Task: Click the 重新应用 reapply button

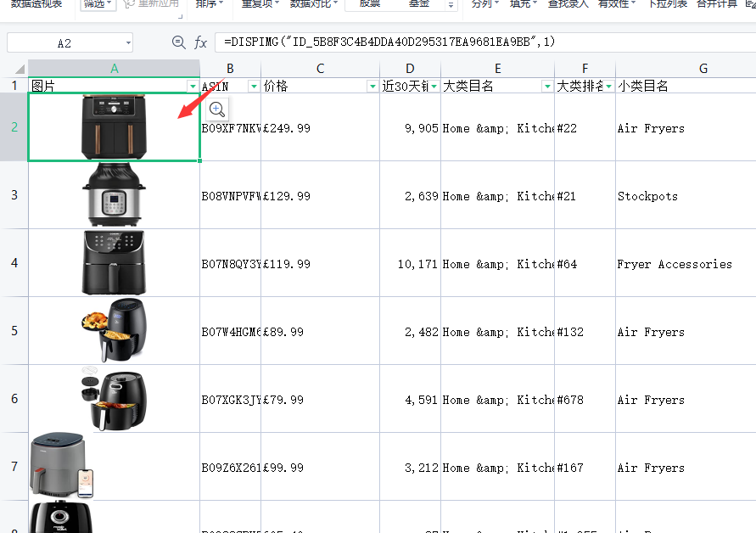Action: [x=151, y=4]
